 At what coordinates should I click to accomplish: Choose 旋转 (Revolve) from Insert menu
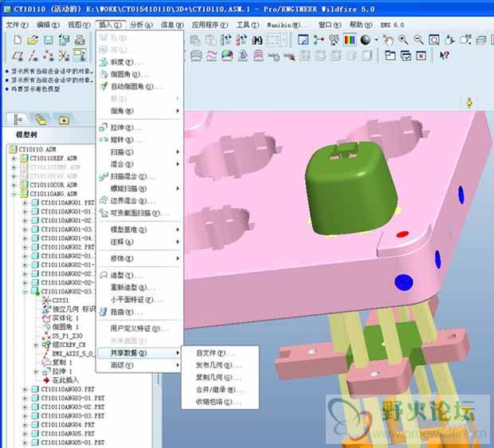[139, 140]
